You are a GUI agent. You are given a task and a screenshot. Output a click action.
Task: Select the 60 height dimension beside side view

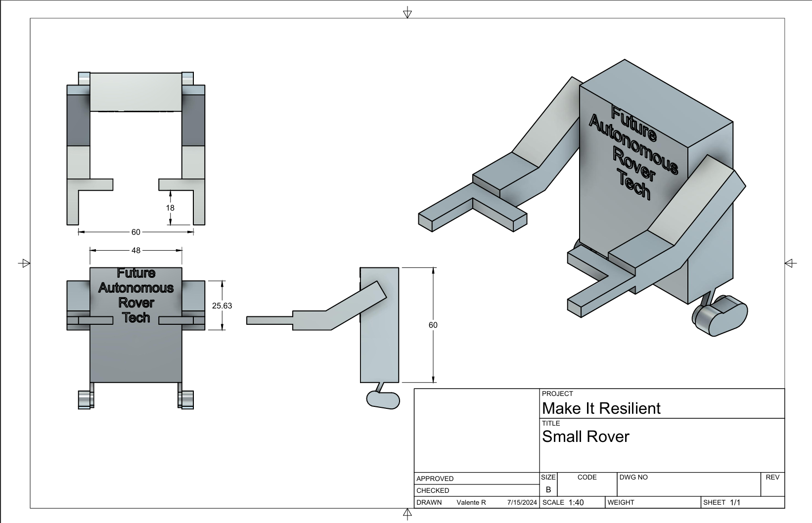(x=433, y=325)
